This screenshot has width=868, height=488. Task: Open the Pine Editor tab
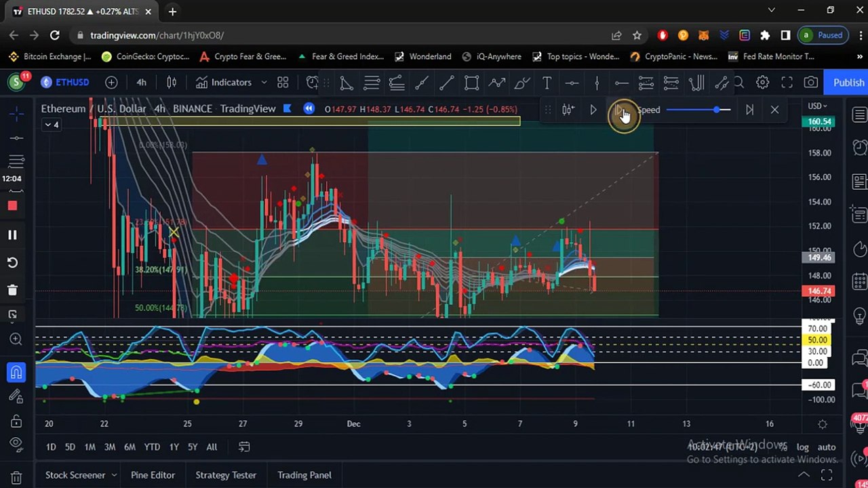pos(153,475)
